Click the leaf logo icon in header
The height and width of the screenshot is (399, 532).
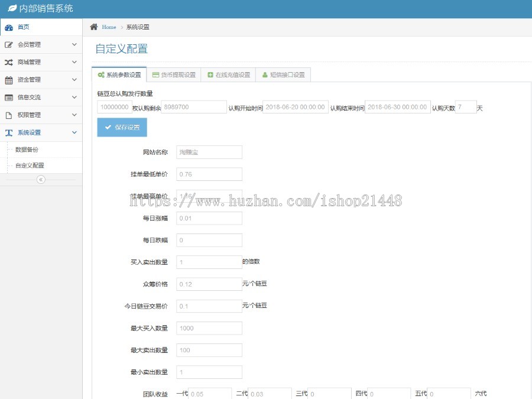pyautogui.click(x=12, y=9)
